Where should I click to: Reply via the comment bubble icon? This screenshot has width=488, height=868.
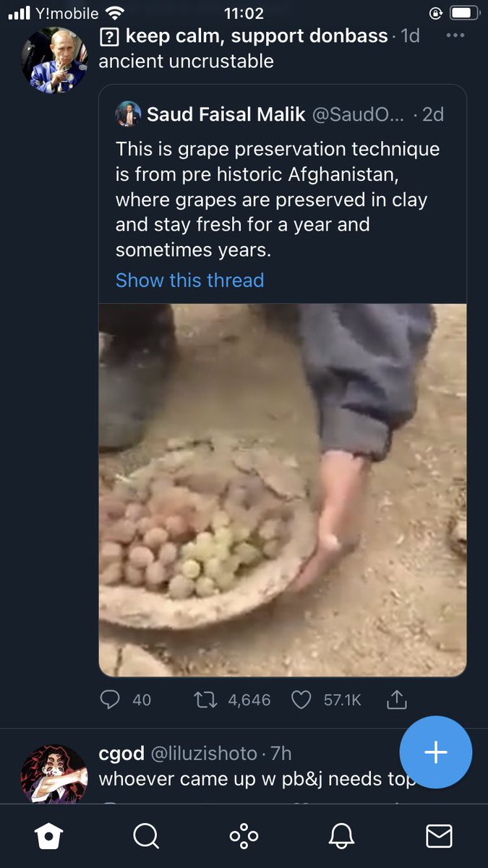(x=111, y=699)
